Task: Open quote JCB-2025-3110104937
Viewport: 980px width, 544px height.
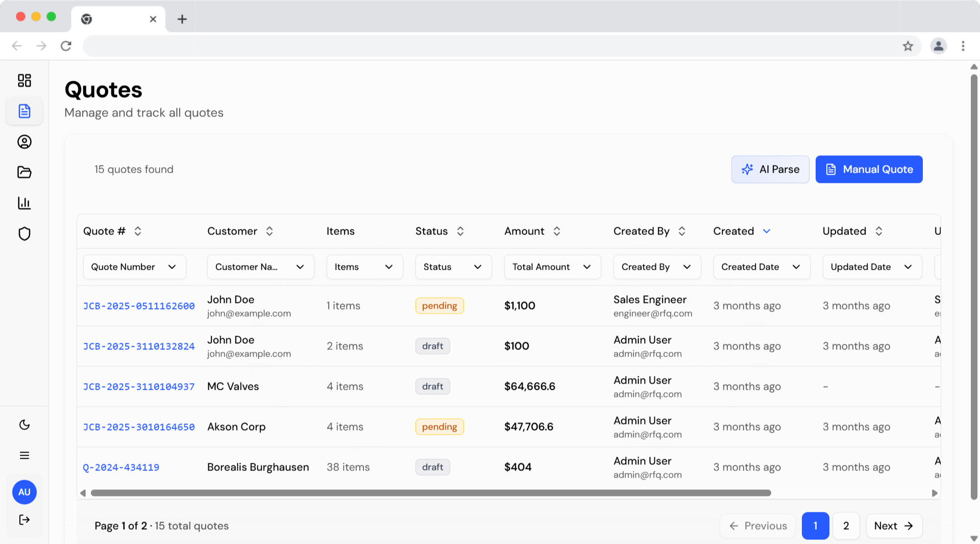Action: coord(139,387)
